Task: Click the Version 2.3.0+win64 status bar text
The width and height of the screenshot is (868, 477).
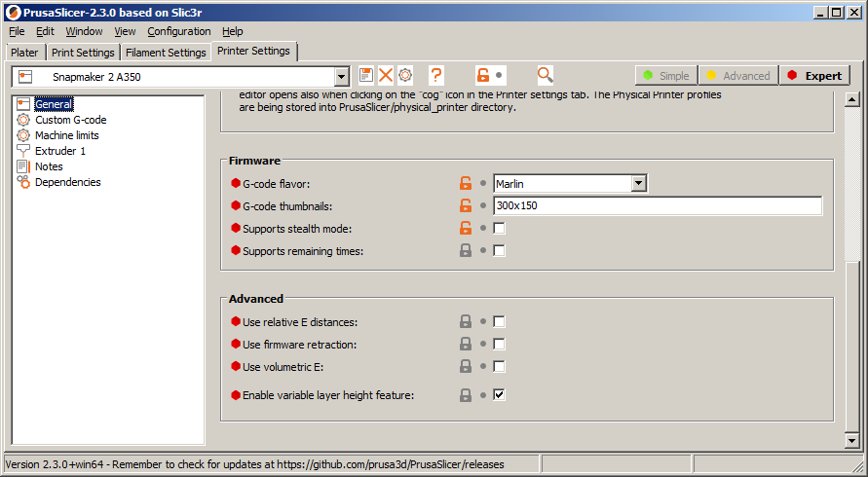Action: click(x=254, y=464)
